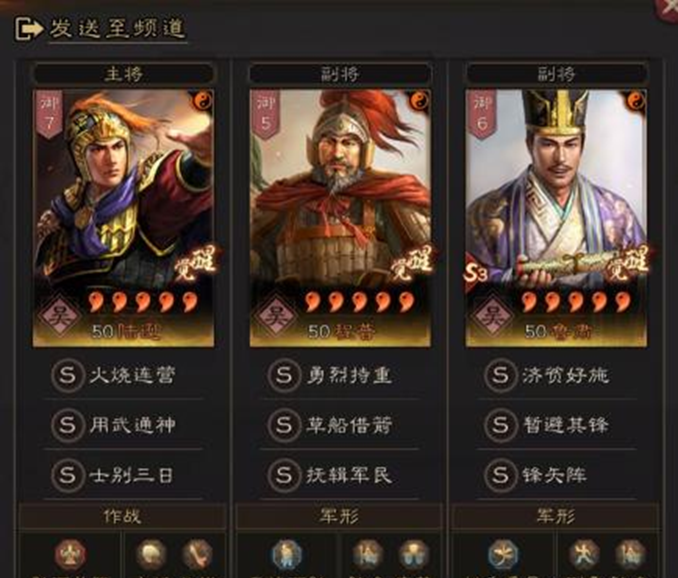The image size is (678, 578).
Task: Open the 发送至频道 link
Action: pyautogui.click(x=117, y=29)
